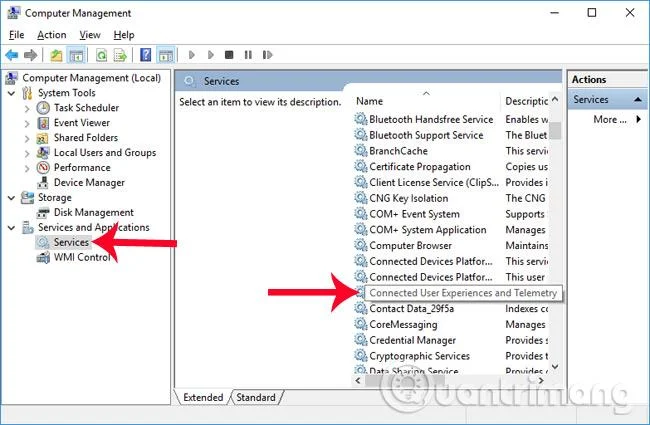This screenshot has height=425, width=650.
Task: Expand the Task Scheduler tree node
Action: 27,109
